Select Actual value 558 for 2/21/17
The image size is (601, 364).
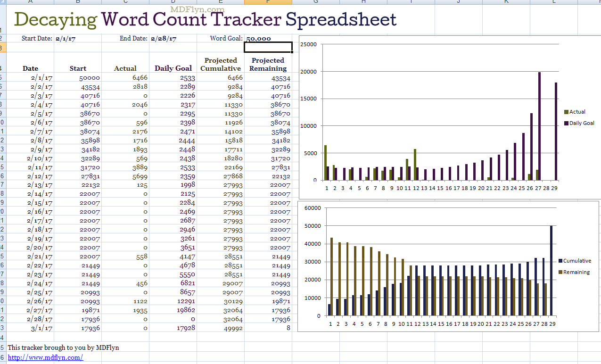(x=142, y=257)
